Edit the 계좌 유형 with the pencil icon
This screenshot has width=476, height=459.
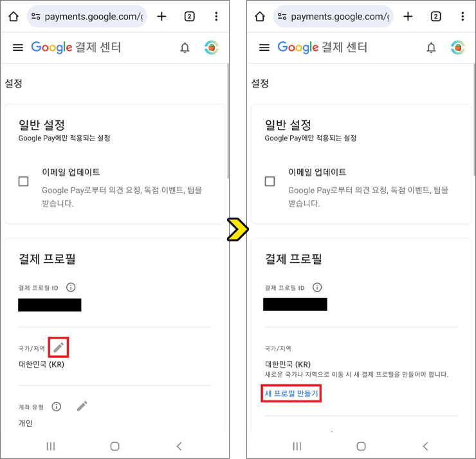coord(82,406)
